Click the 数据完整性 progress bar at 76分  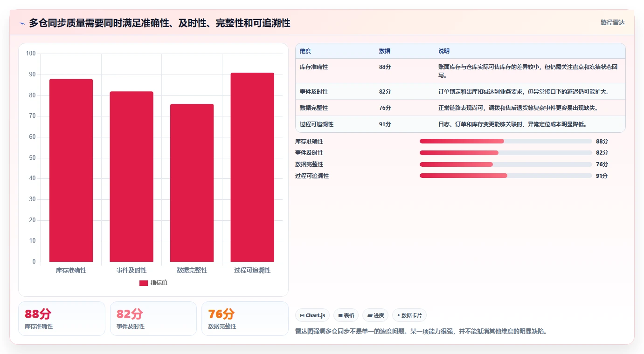[x=506, y=164]
